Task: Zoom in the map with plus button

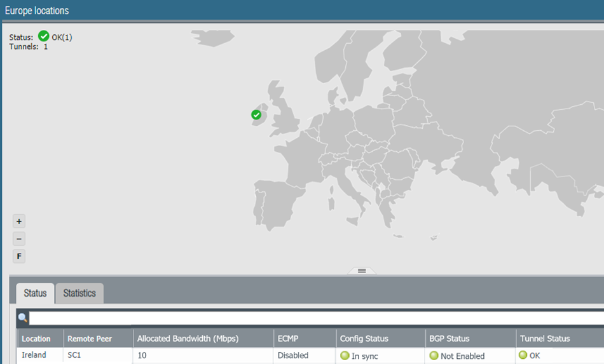Action: click(x=19, y=222)
